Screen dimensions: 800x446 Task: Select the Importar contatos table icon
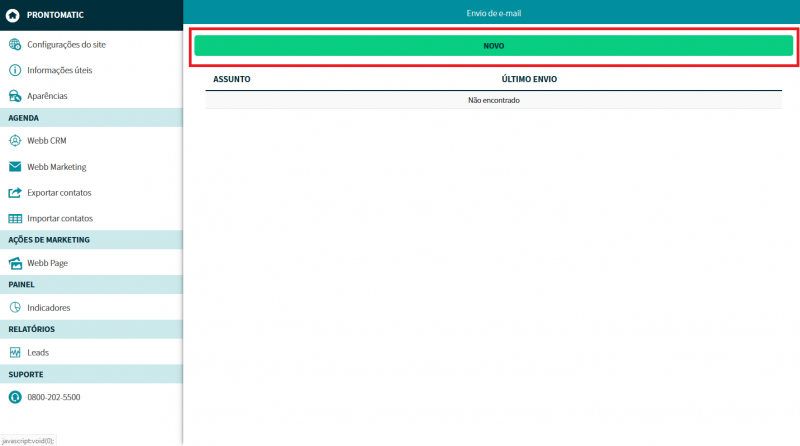(15, 218)
